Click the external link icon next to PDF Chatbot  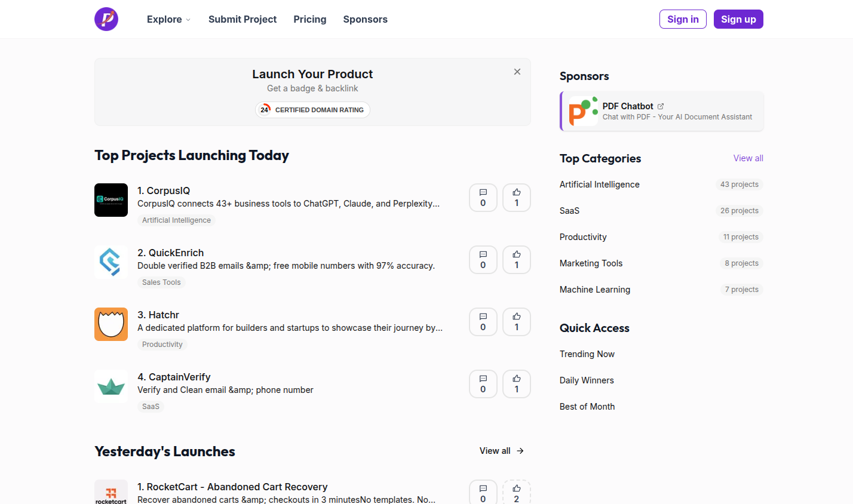pyautogui.click(x=661, y=106)
